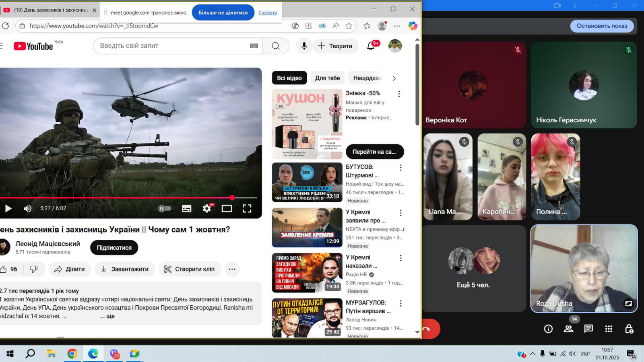Toggle subtitles in the video player
644x362 pixels.
186,208
